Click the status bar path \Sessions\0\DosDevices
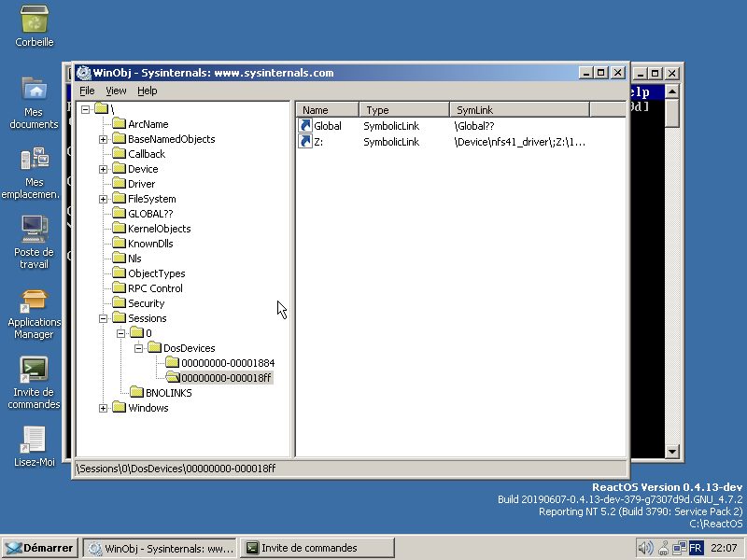 click(176, 469)
